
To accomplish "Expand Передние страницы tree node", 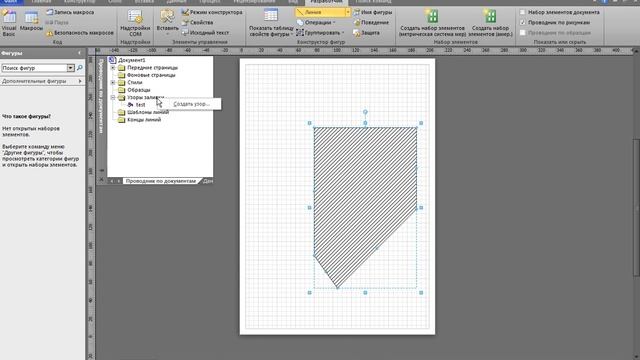I will coord(113,68).
